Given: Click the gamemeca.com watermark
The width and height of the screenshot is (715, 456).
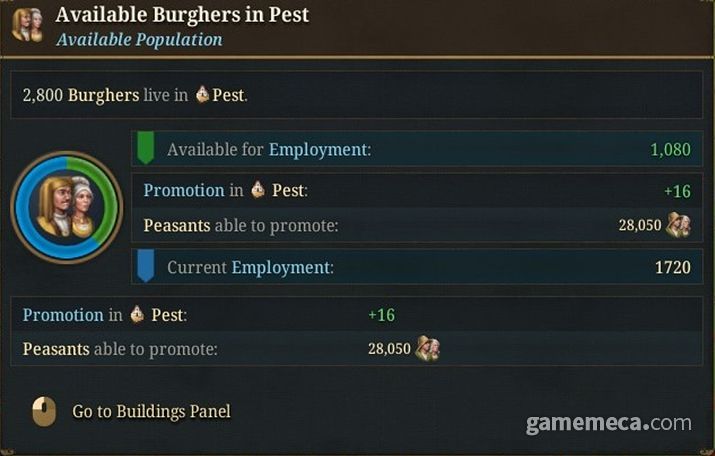Looking at the screenshot, I should [608, 423].
